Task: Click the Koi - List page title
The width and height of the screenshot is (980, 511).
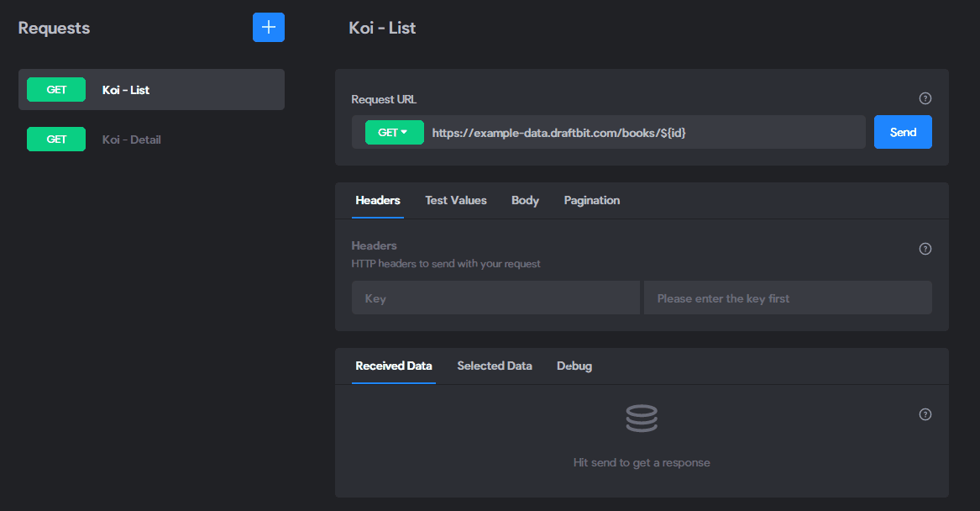Action: (x=382, y=28)
